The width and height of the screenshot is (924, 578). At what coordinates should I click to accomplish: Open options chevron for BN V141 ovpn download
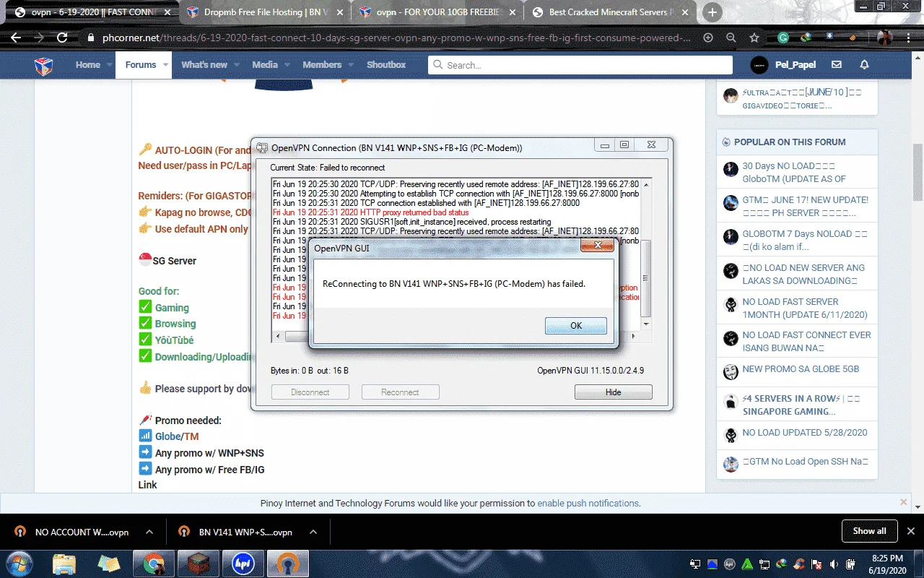tap(313, 532)
